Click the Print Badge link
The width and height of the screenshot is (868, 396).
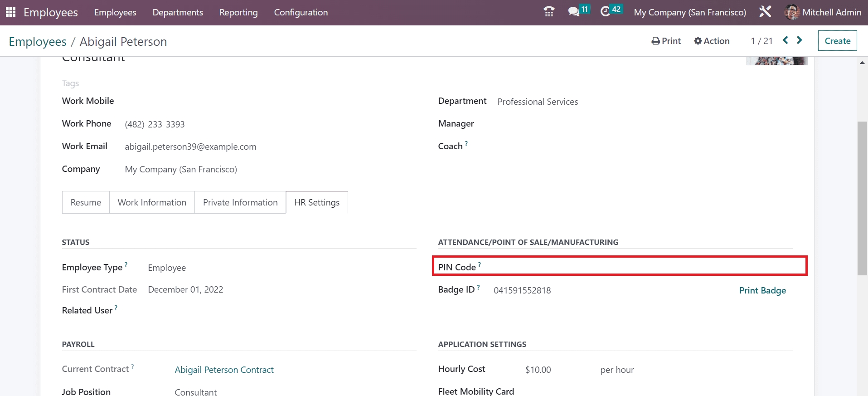coord(762,290)
